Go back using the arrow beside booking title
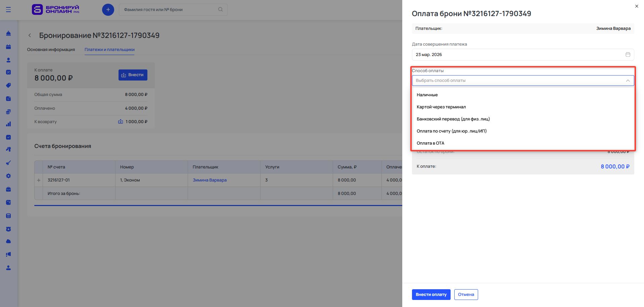Viewport: 644px width, 307px height. click(x=30, y=35)
